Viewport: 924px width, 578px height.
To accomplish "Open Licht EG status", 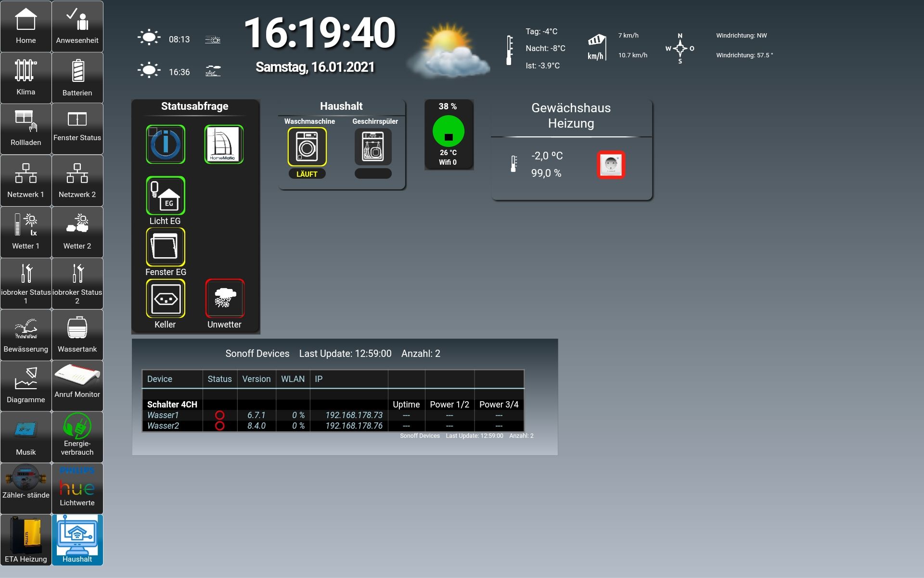I will point(166,196).
